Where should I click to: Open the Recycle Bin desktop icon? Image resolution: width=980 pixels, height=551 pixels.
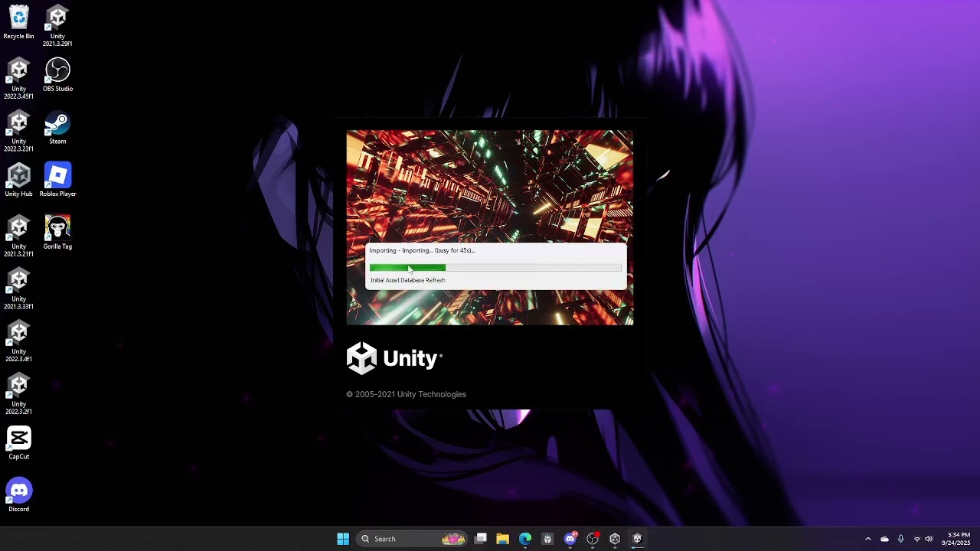18,22
